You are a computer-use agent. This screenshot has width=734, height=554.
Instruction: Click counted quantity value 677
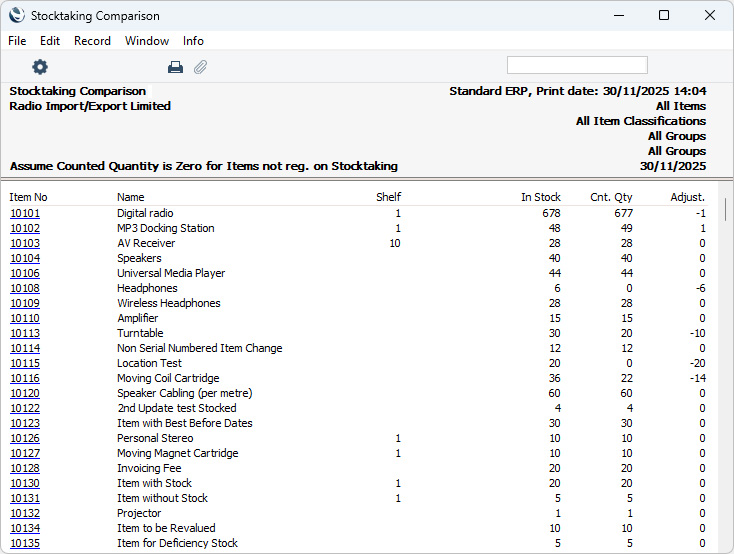624,213
